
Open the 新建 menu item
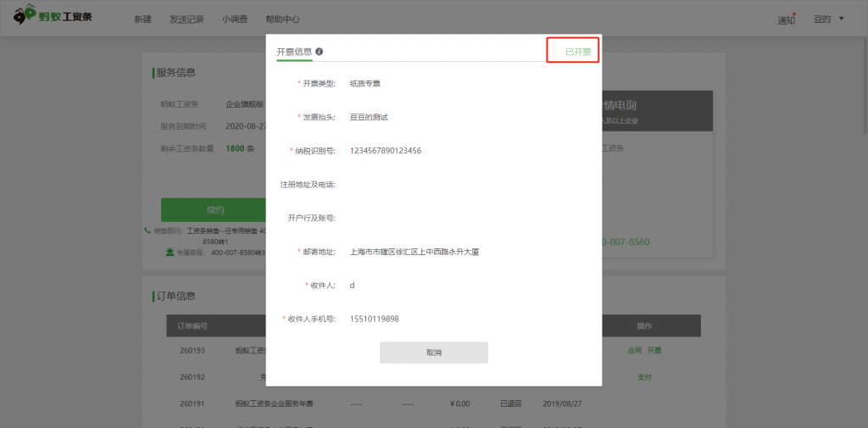point(142,19)
